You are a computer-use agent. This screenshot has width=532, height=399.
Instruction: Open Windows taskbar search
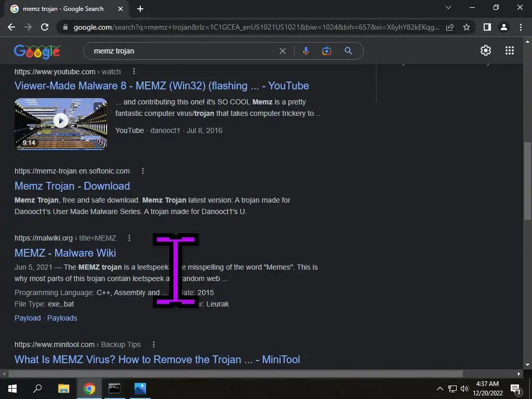[x=37, y=389]
